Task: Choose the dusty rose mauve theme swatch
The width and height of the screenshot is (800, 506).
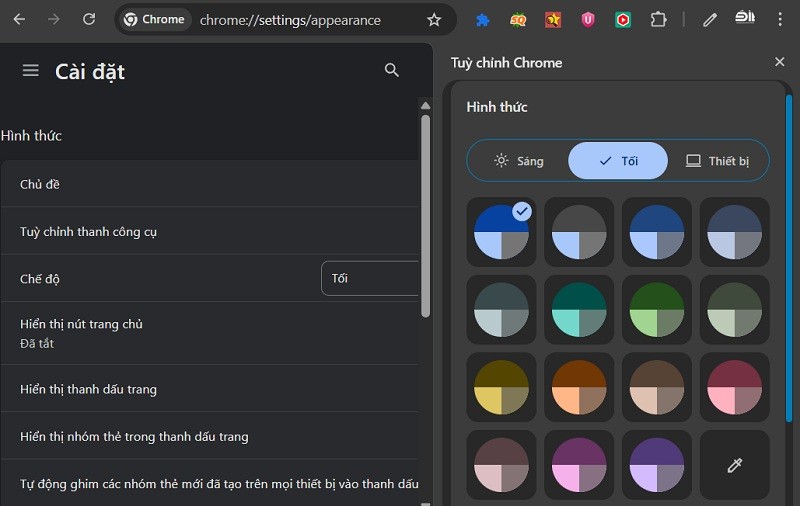Action: tap(502, 465)
